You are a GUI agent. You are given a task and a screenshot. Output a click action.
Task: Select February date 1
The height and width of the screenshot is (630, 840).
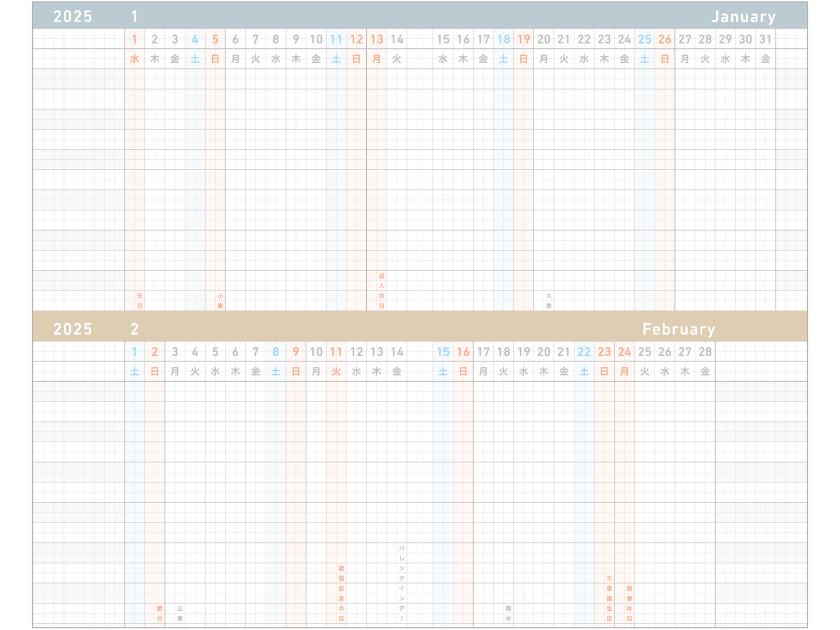click(134, 352)
